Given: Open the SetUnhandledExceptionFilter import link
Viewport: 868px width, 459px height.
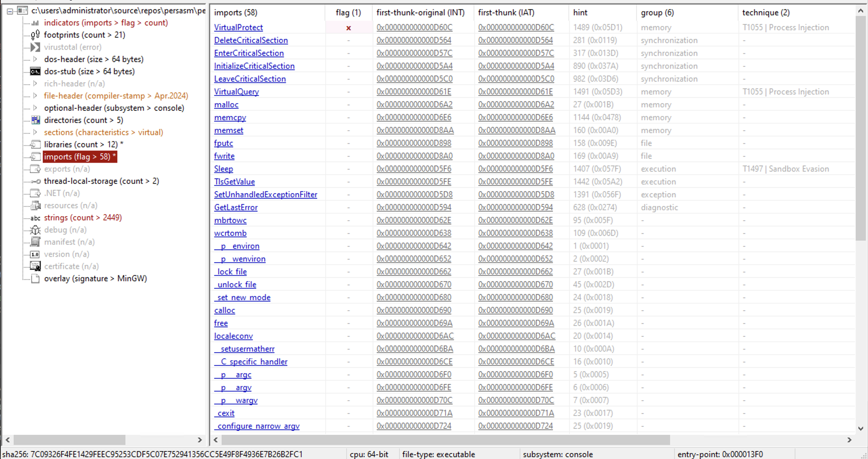Looking at the screenshot, I should [x=265, y=195].
